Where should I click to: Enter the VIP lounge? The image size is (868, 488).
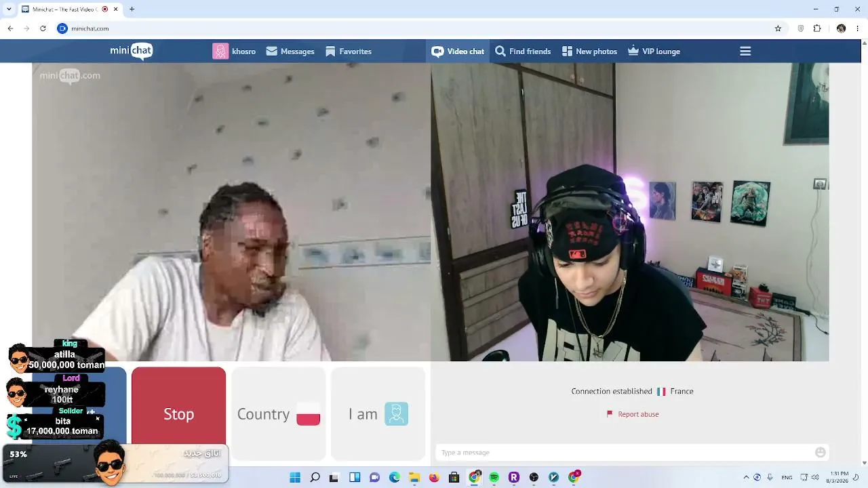654,52
